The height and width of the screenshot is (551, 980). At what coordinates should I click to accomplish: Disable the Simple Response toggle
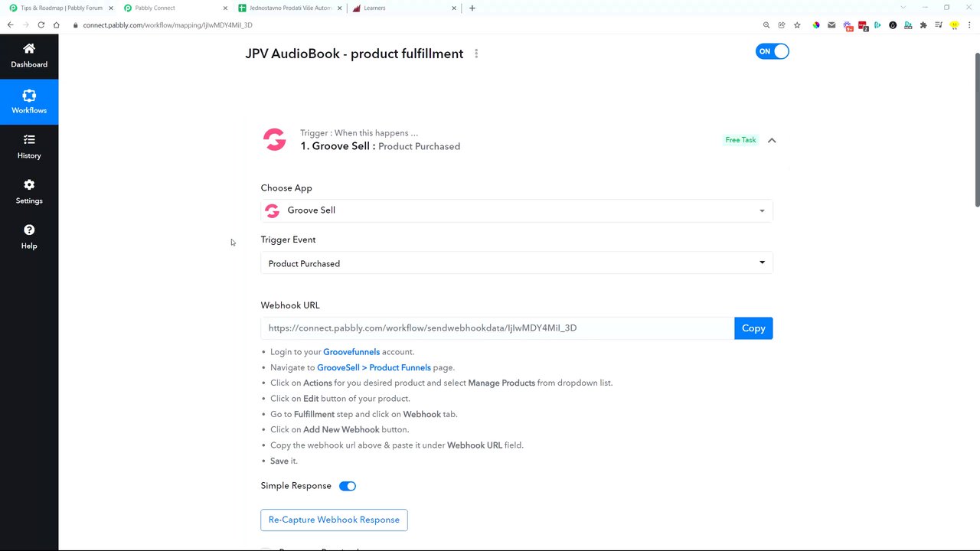click(348, 486)
